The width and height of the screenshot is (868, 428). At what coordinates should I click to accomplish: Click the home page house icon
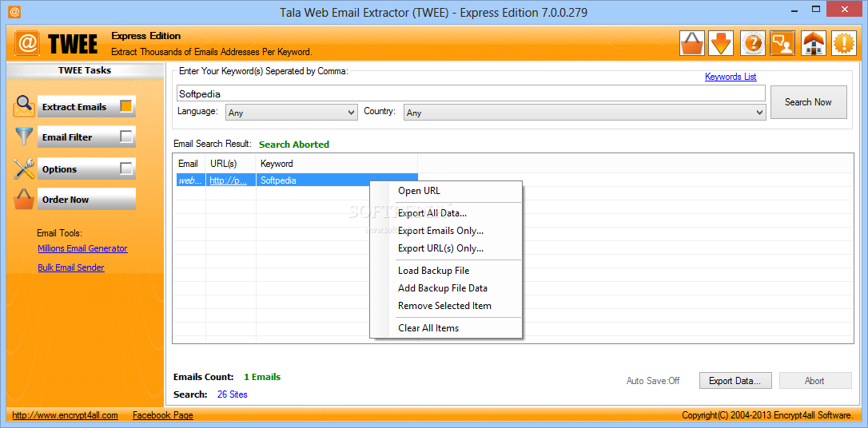[813, 43]
